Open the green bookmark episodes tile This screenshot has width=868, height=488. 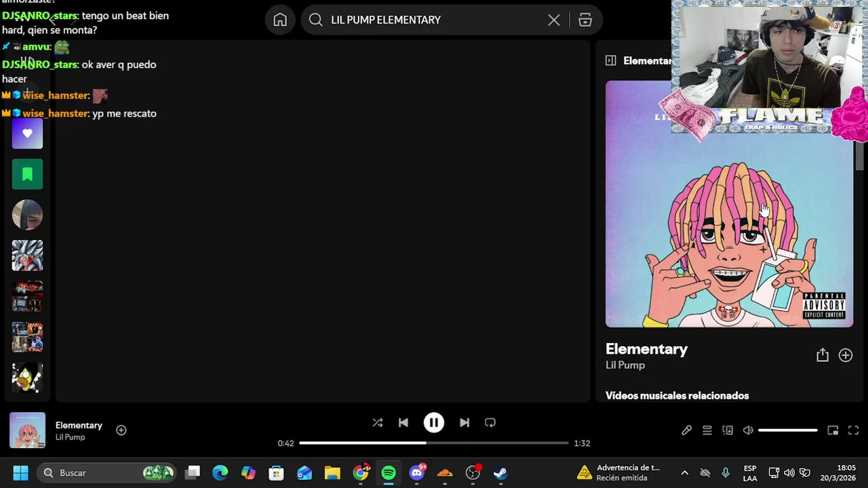click(27, 174)
